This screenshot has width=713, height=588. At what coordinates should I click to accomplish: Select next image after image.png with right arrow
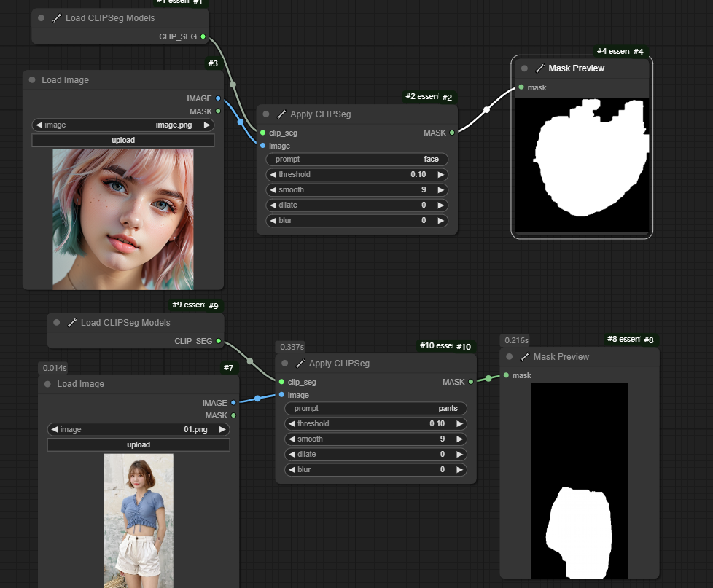click(x=207, y=125)
